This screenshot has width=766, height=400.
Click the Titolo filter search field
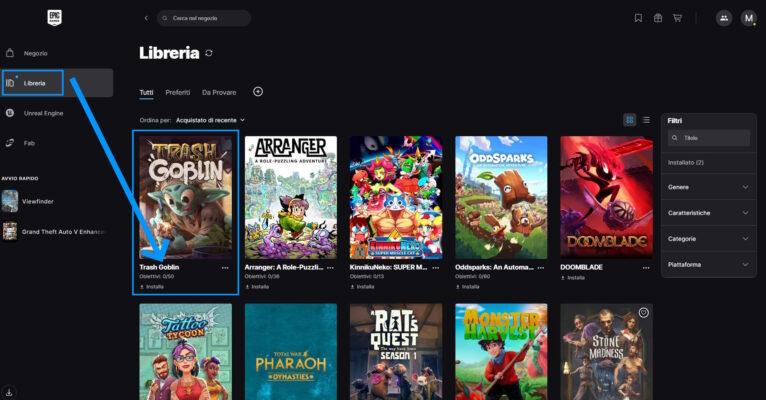(709, 138)
